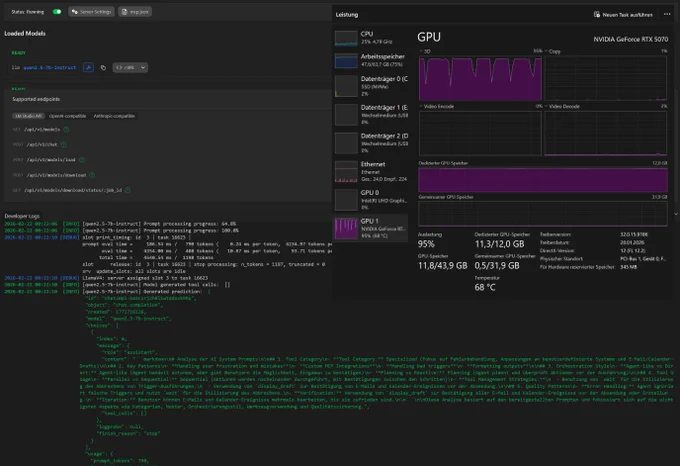Image resolution: width=680 pixels, height=466 pixels.
Task: Copy the qwen2.5-7b-instruct model identifier
Action: [103, 68]
